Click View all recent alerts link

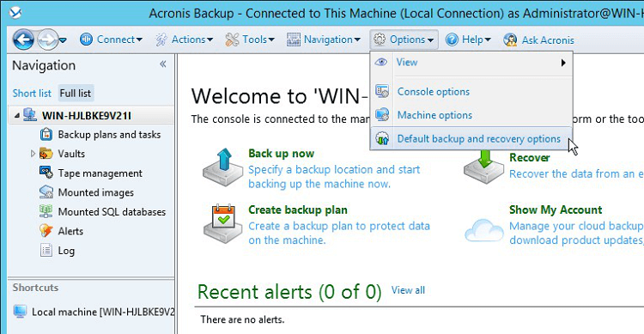(408, 290)
